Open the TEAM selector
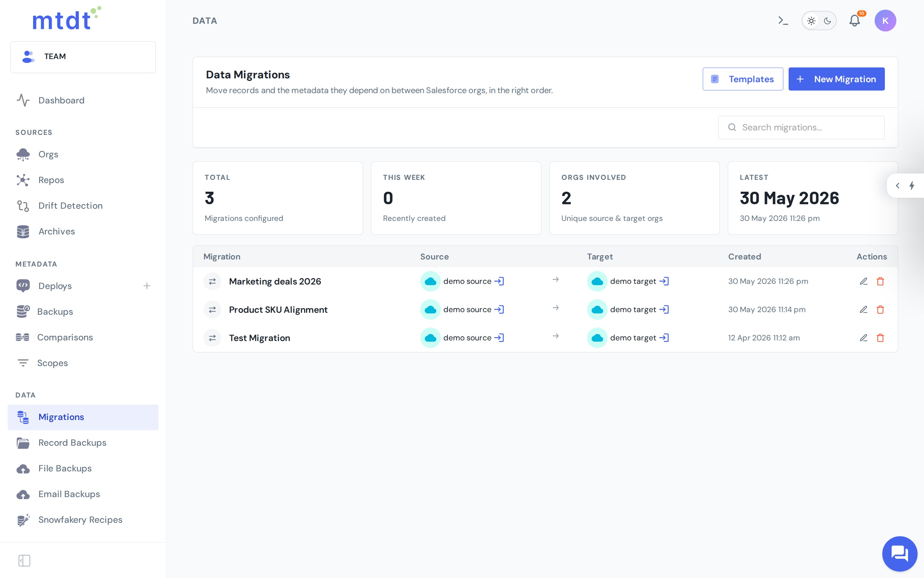Screen dimensions: 924x578 [x=83, y=57]
